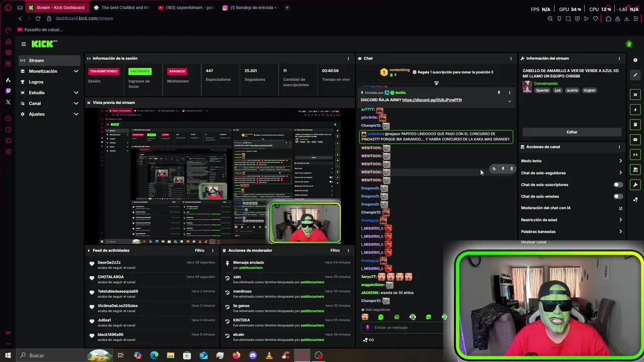This screenshot has height=362, width=644.
Task: Open Modo lento settings arrow
Action: pyautogui.click(x=620, y=161)
